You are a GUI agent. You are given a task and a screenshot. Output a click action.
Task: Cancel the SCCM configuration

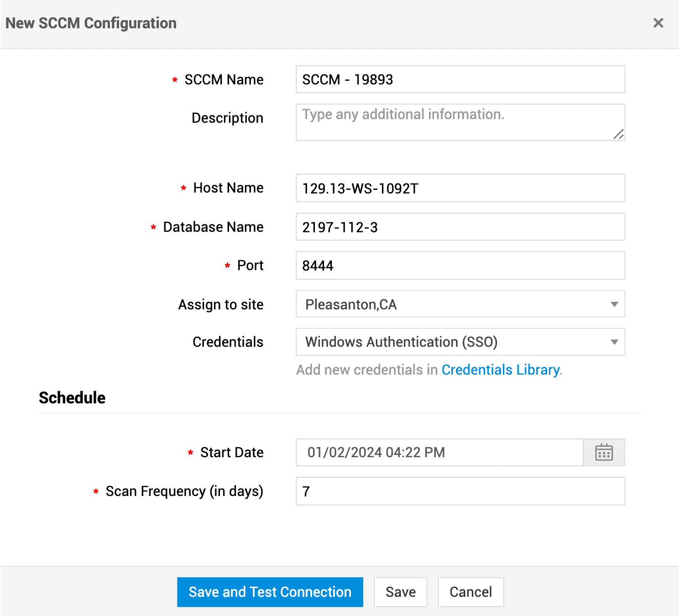pos(470,592)
